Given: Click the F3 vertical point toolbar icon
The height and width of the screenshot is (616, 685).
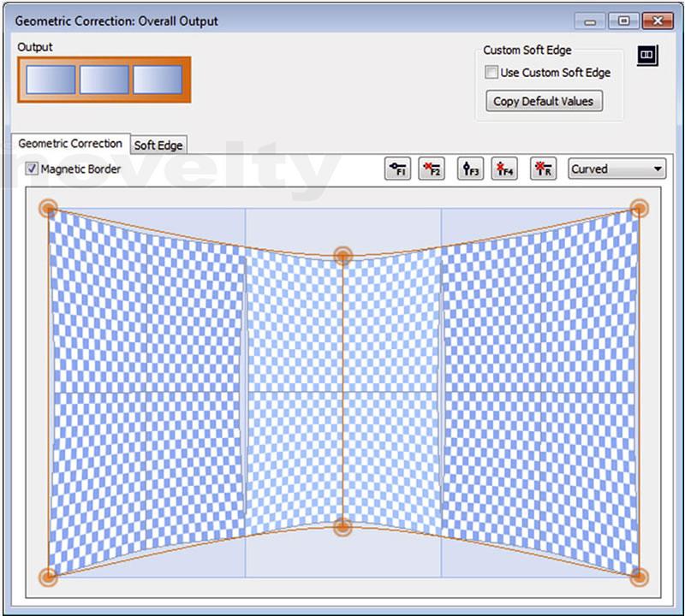Looking at the screenshot, I should pos(470,169).
